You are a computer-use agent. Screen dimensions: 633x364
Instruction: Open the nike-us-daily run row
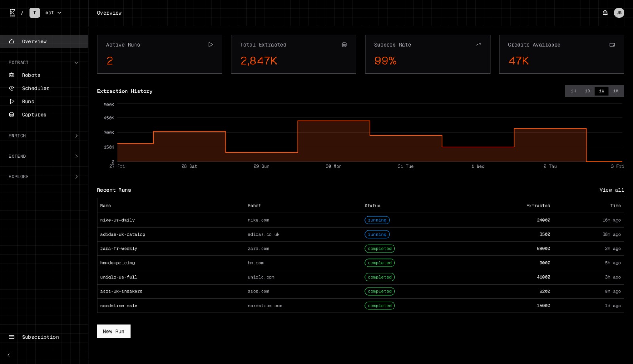tap(118, 220)
